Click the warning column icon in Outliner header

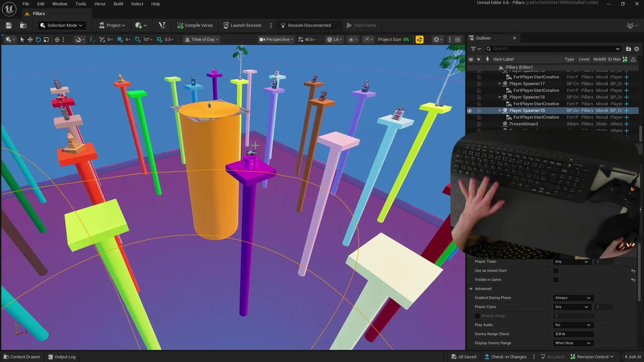633,59
